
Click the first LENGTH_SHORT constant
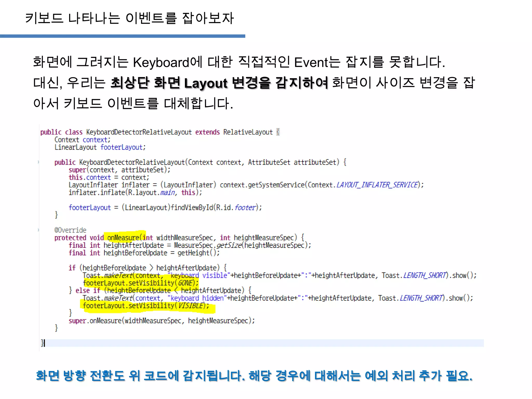[x=425, y=275]
